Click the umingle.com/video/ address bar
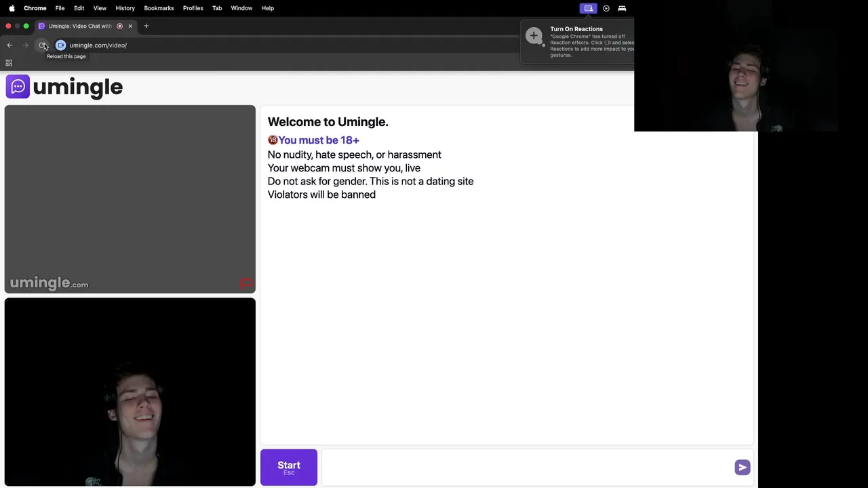This screenshot has width=868, height=488. [98, 45]
